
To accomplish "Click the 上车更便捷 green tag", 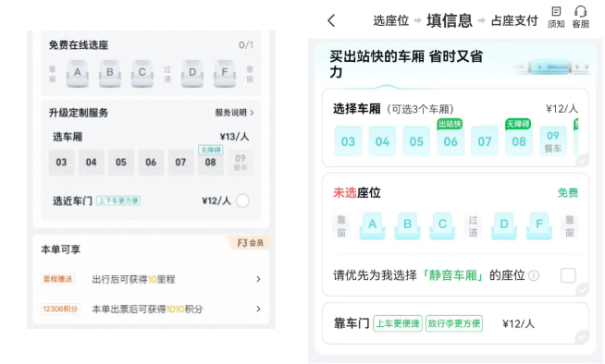I will click(398, 323).
